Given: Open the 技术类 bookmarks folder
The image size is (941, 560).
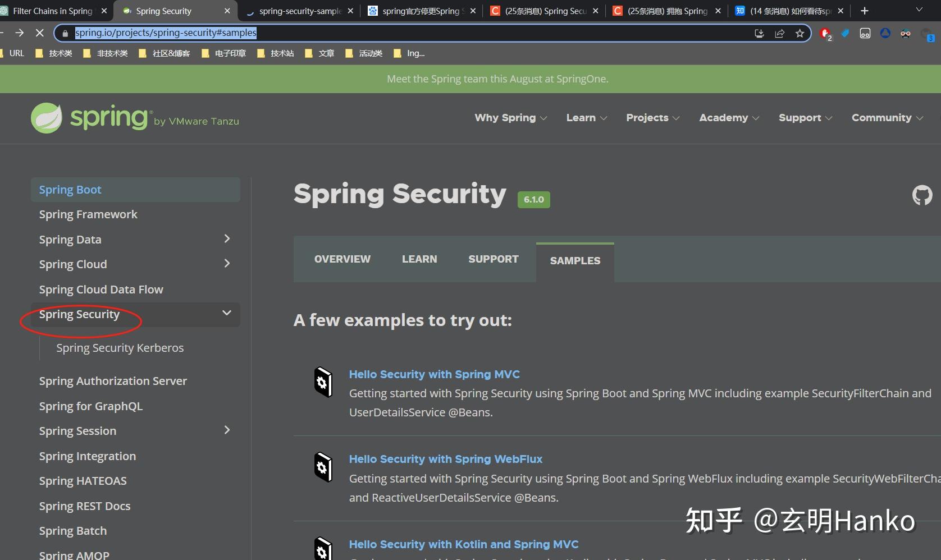Looking at the screenshot, I should 54,53.
